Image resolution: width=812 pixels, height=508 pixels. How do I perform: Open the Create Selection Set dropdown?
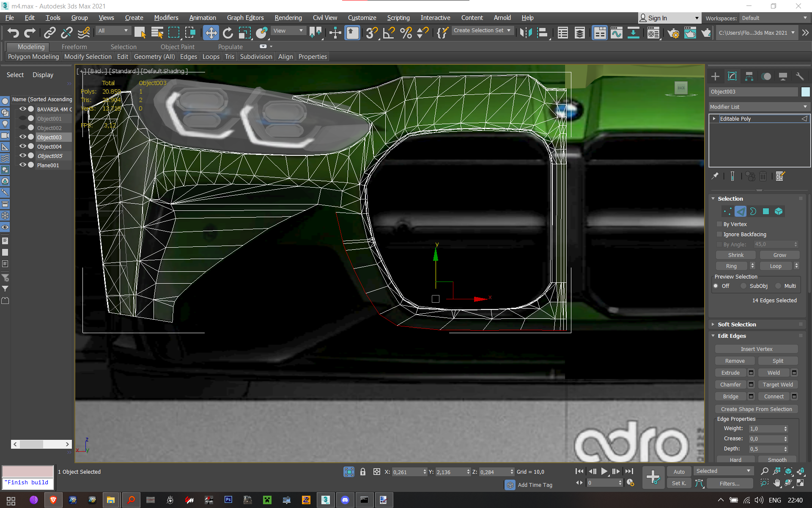tap(482, 30)
